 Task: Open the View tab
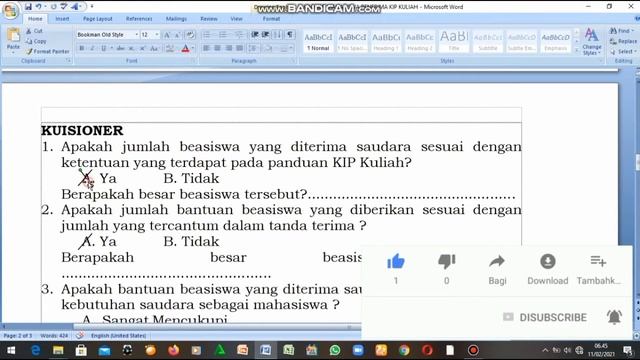(x=236, y=19)
